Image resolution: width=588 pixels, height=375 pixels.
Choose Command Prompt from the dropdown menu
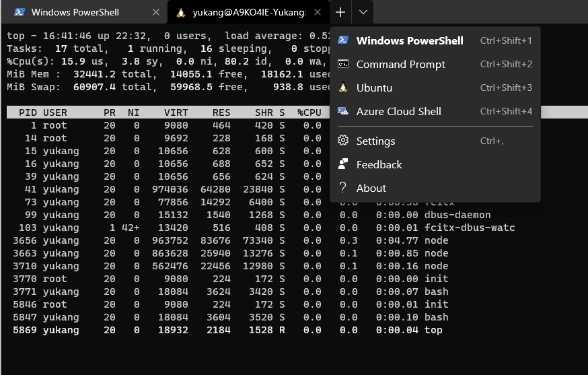[435, 64]
